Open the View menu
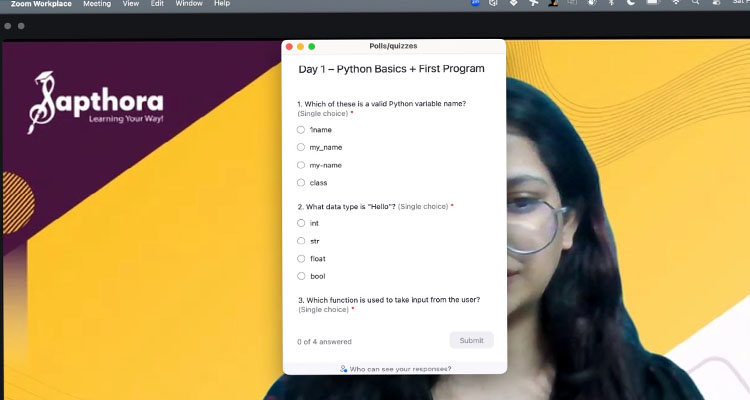 (x=130, y=4)
